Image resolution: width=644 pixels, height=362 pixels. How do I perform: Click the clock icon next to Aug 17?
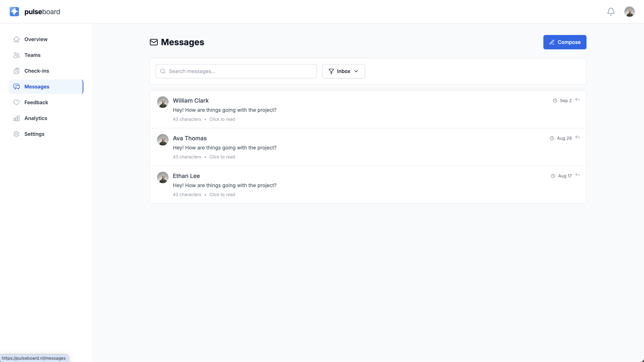click(553, 176)
